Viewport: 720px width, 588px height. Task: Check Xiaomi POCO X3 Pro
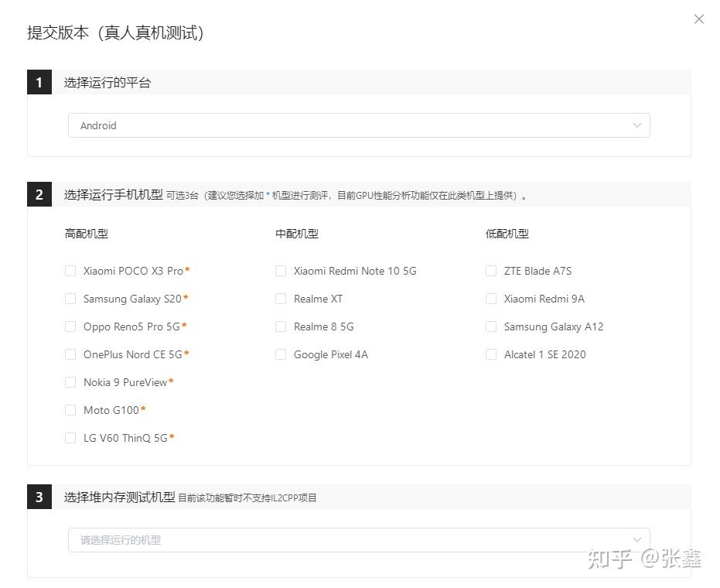[x=70, y=271]
